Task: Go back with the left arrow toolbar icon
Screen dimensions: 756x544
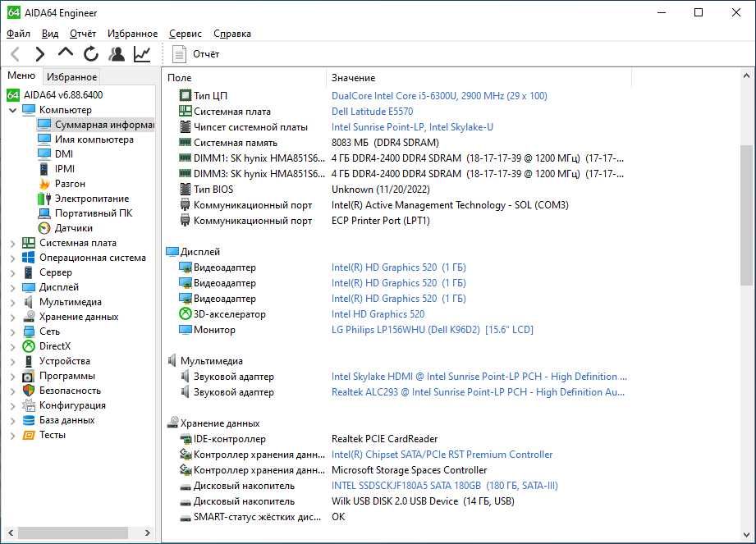Action: point(15,54)
